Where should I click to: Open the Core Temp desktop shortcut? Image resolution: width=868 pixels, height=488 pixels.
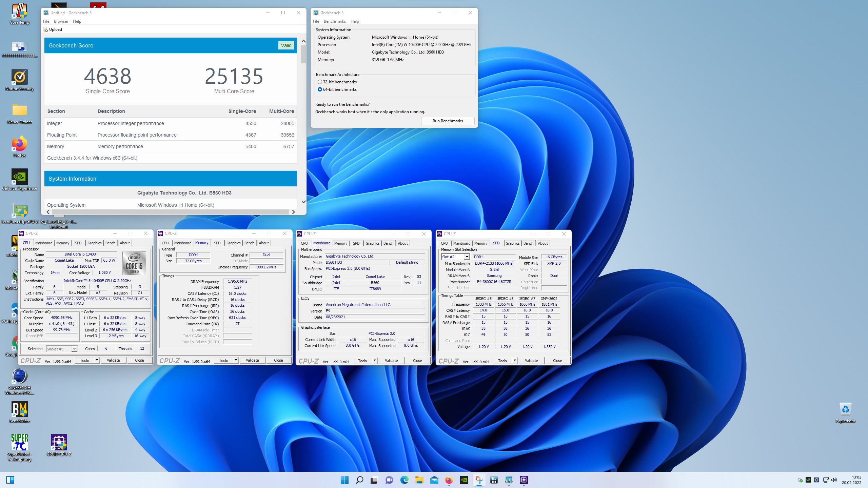pyautogui.click(x=19, y=14)
